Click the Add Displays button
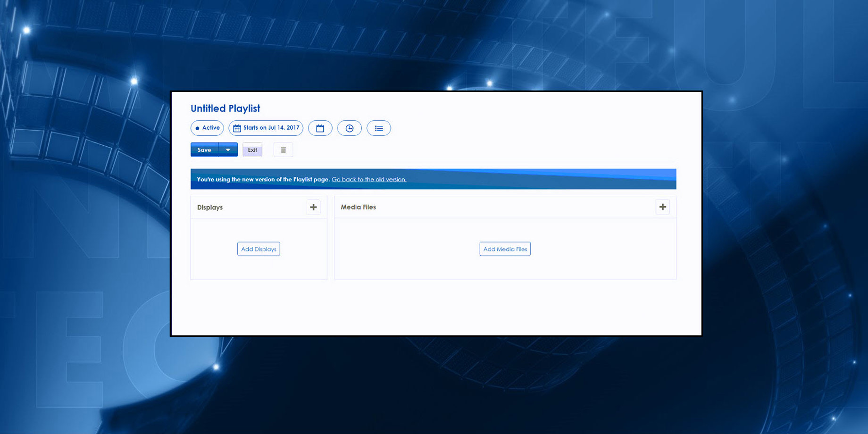 [259, 249]
